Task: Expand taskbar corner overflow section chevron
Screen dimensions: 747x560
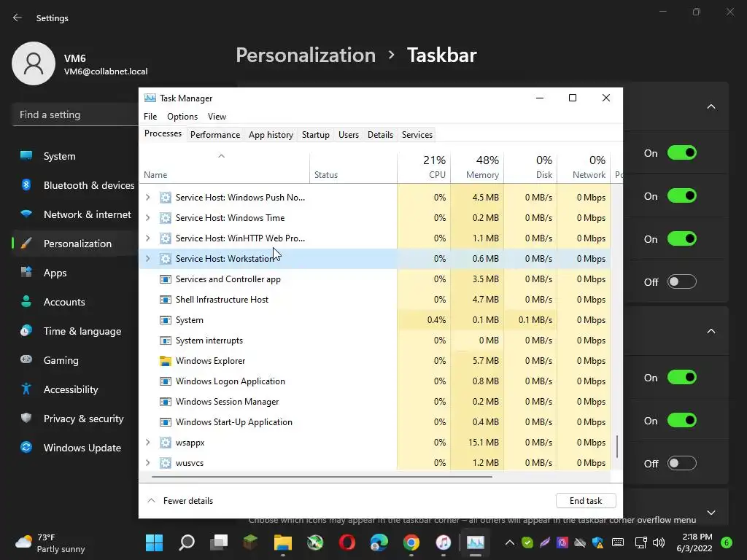Action: click(711, 513)
